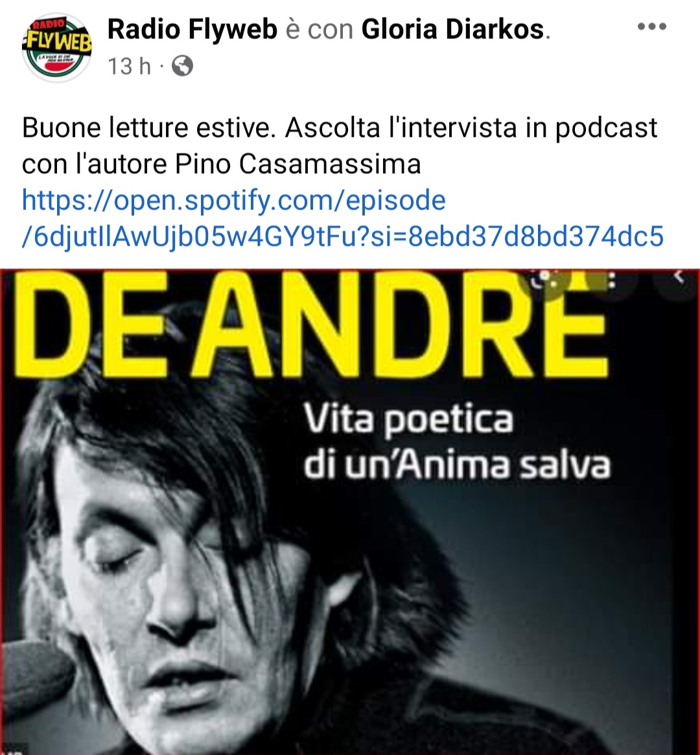The width and height of the screenshot is (700, 755).
Task: Open the three-dot post options menu
Action: pos(652,27)
